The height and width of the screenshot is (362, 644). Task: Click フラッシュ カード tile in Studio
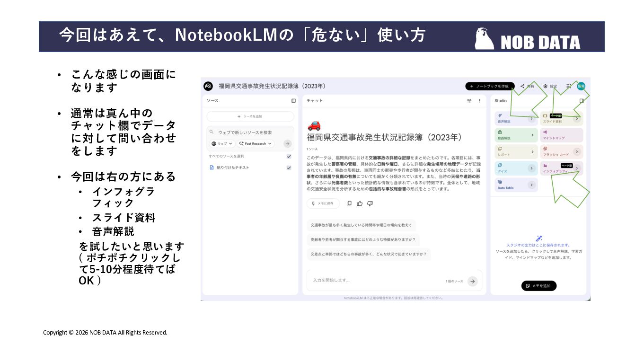(561, 151)
